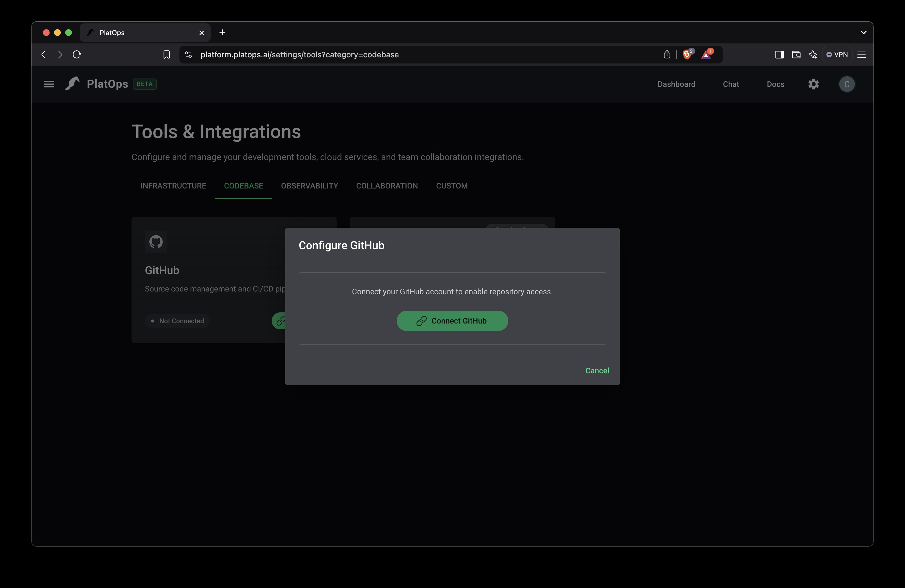Image resolution: width=905 pixels, height=588 pixels.
Task: Open the Custom tab
Action: pyautogui.click(x=452, y=186)
